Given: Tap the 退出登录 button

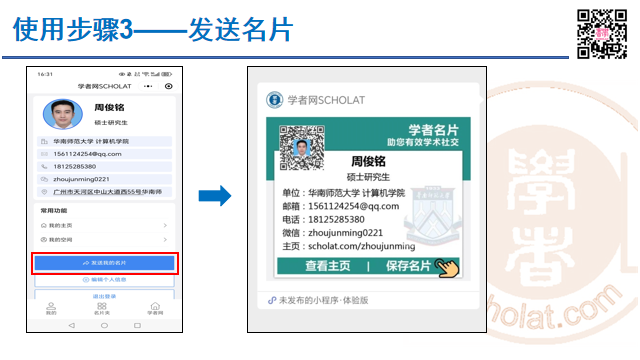Looking at the screenshot, I should pos(104,295).
